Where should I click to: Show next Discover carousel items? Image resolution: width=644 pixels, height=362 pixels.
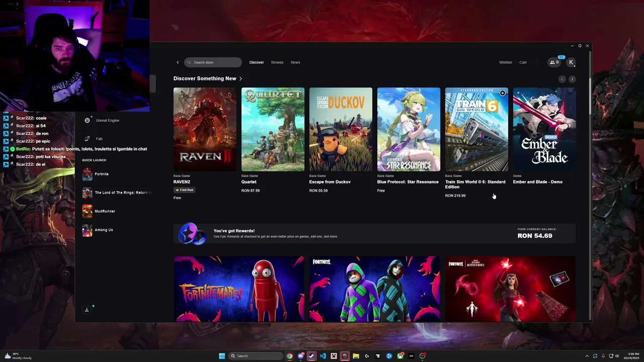pyautogui.click(x=572, y=79)
